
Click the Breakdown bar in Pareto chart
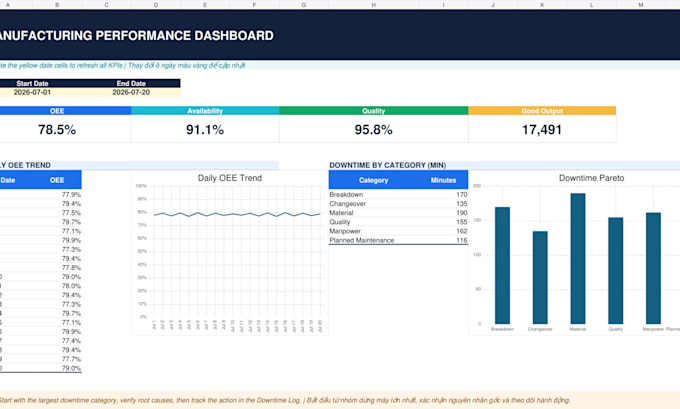tap(502, 265)
